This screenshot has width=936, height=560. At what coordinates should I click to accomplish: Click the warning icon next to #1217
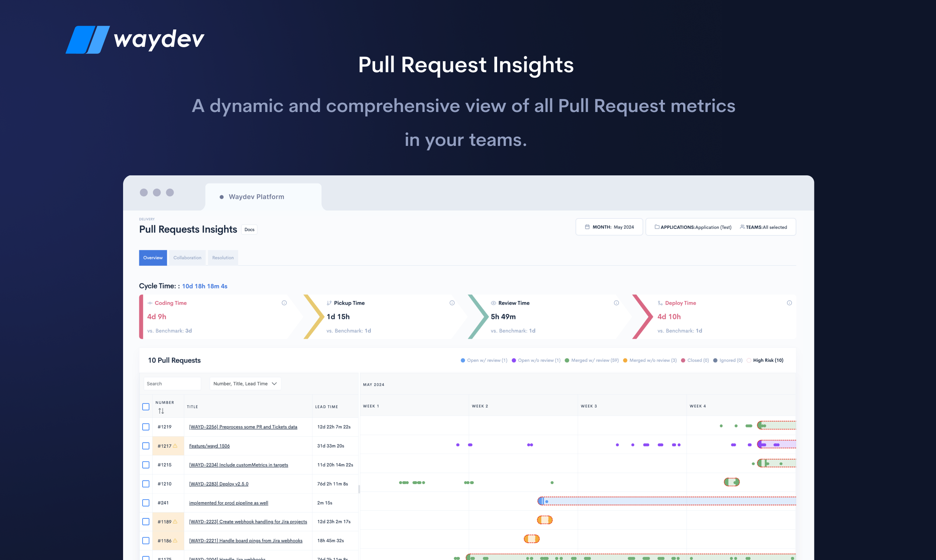(x=175, y=446)
